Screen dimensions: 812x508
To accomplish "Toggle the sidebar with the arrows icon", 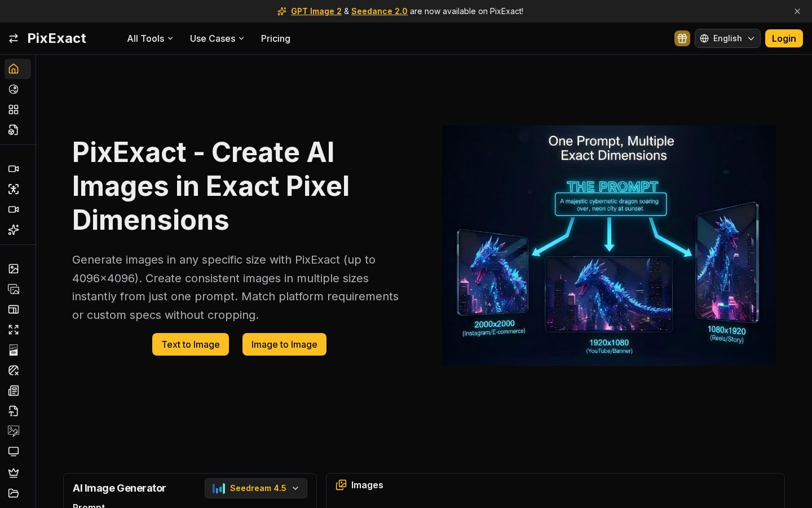I will coord(14,38).
